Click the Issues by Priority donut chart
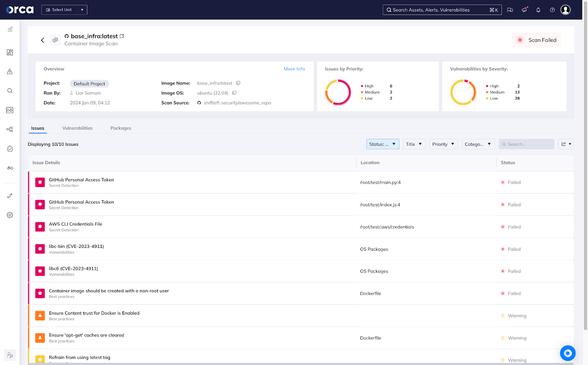The width and height of the screenshot is (588, 365). 338,92
